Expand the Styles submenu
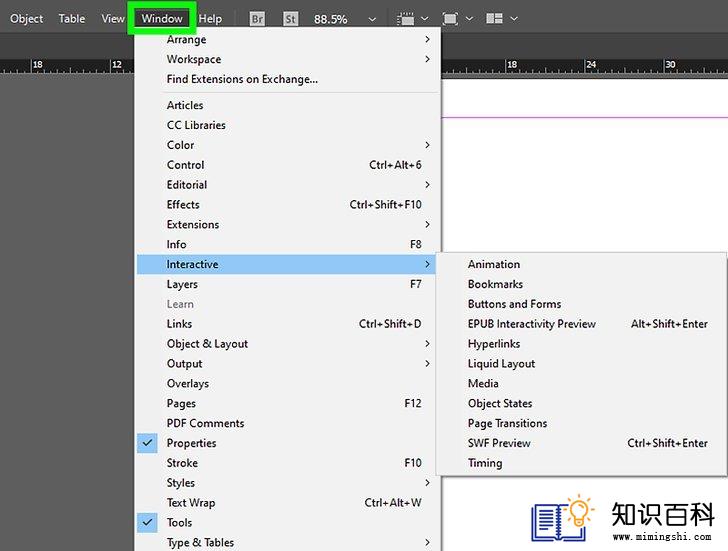 pos(286,483)
